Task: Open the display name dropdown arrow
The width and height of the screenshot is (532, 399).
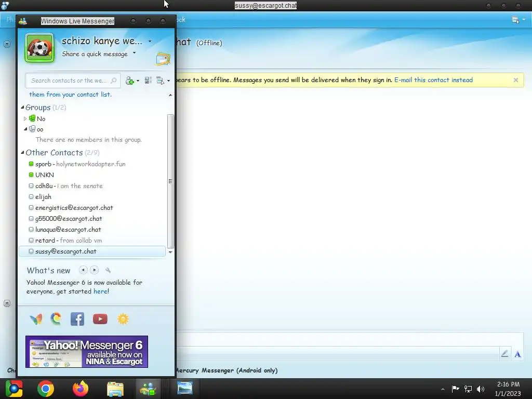Action: coord(150,42)
